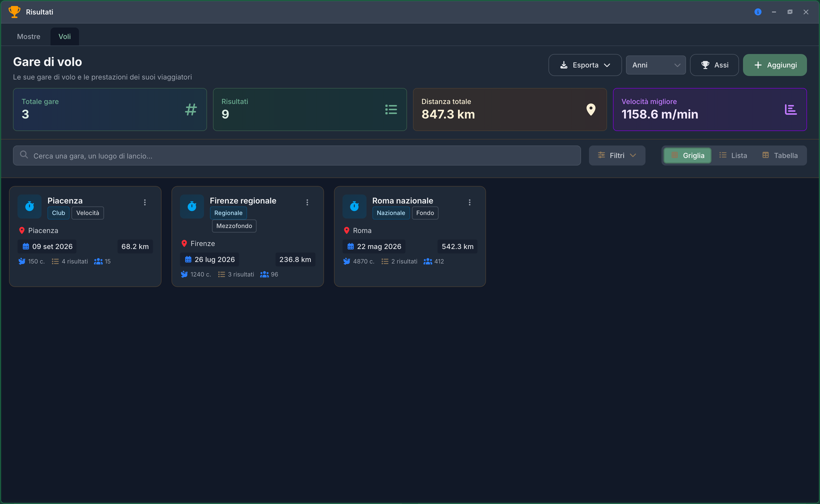Open the Esporta dropdown

pos(585,65)
